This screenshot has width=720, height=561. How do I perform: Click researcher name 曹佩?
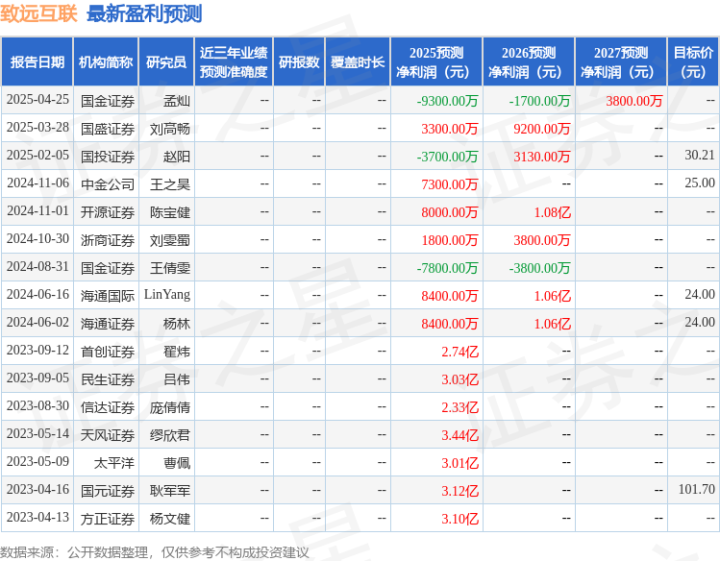177,463
